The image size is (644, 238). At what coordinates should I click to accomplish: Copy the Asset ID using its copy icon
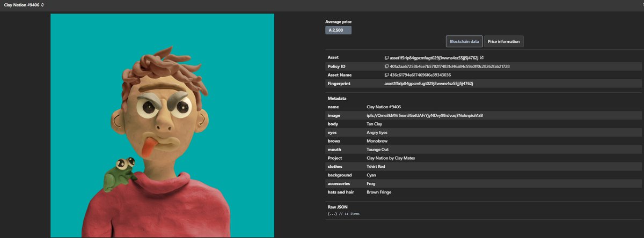386,57
